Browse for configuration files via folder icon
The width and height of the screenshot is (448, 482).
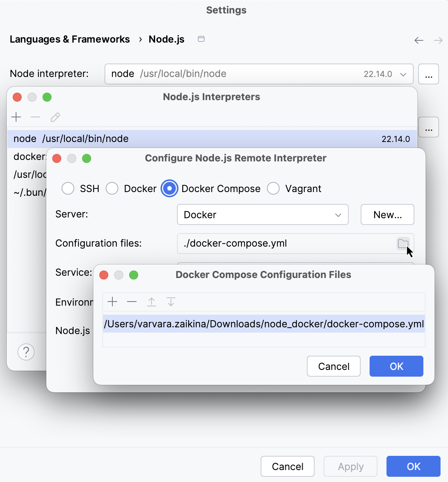pos(404,244)
